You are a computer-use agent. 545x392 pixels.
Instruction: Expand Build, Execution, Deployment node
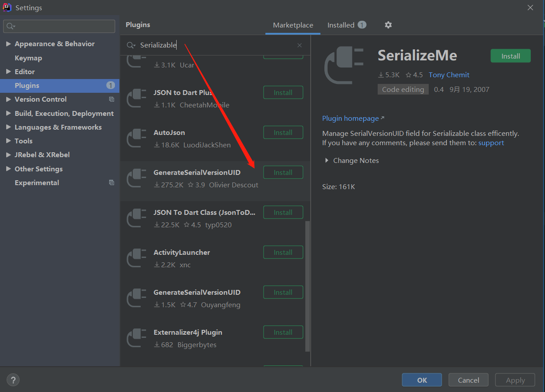tap(8, 113)
